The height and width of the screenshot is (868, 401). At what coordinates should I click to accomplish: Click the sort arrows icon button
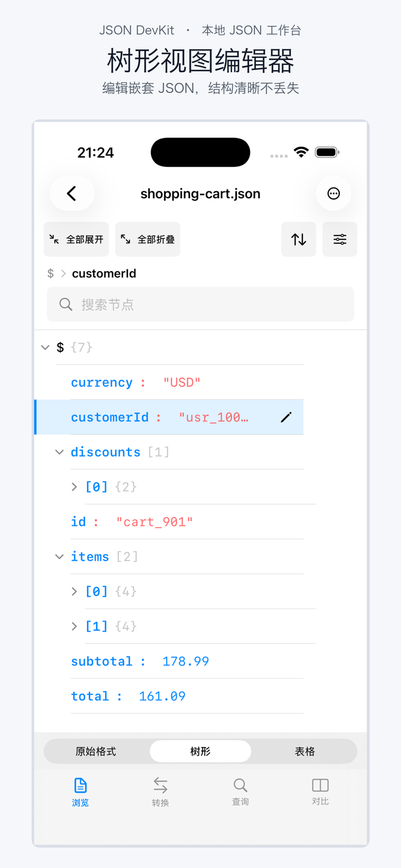[298, 239]
